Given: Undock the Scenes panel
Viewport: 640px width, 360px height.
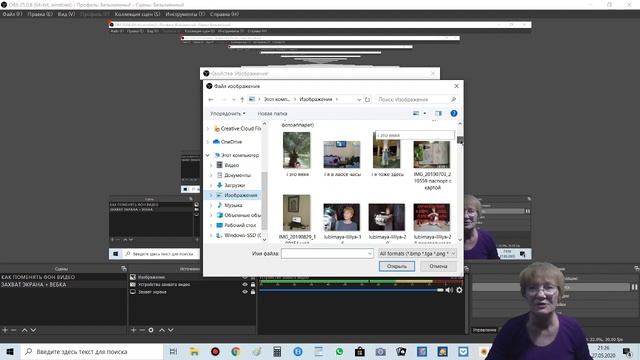Looking at the screenshot, I should [x=124, y=269].
